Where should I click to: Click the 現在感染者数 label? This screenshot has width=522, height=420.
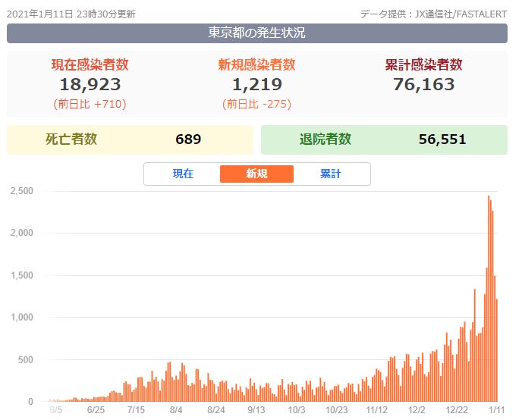click(90, 64)
